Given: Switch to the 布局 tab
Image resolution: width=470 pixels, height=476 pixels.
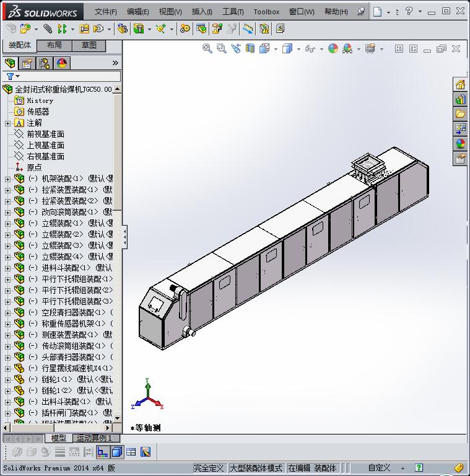Looking at the screenshot, I should pyautogui.click(x=54, y=45).
